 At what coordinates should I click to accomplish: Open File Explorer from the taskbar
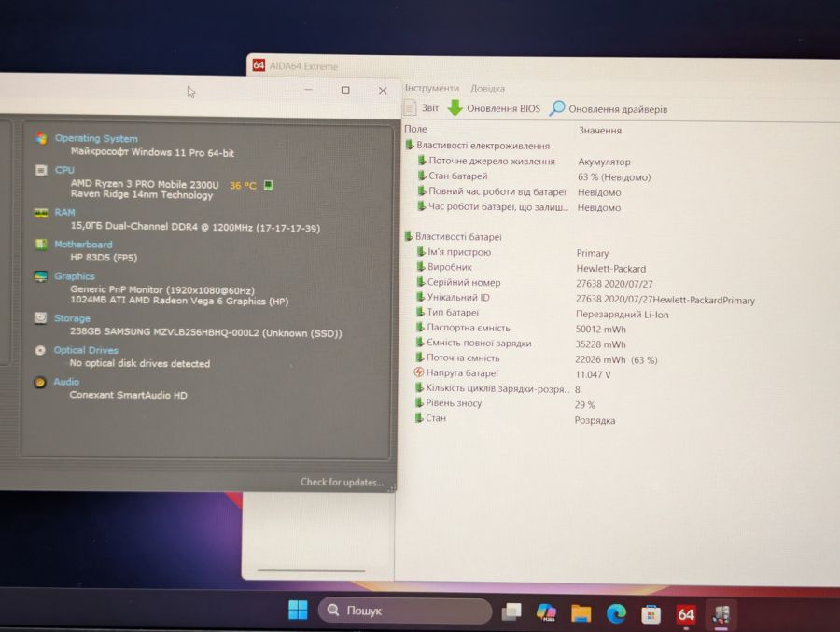pyautogui.click(x=581, y=612)
